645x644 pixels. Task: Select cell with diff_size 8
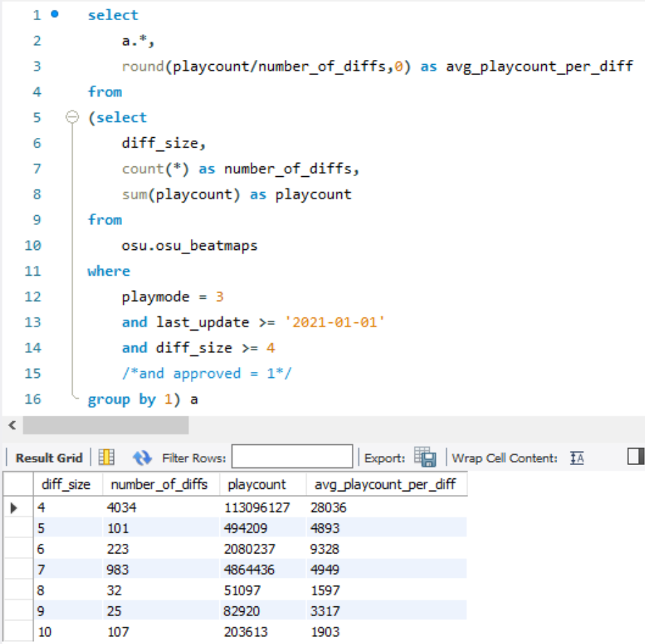pos(68,590)
